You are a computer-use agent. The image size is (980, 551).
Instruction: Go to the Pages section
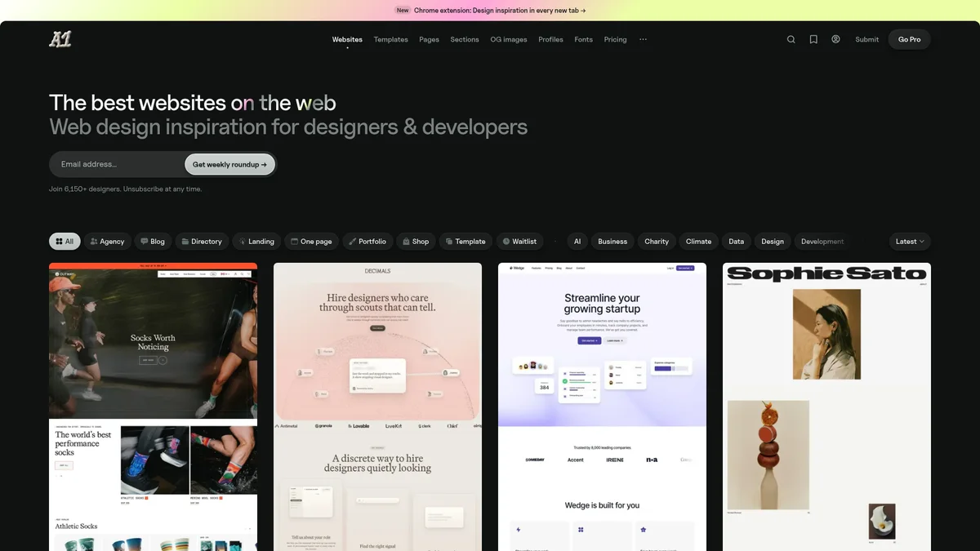[430, 39]
